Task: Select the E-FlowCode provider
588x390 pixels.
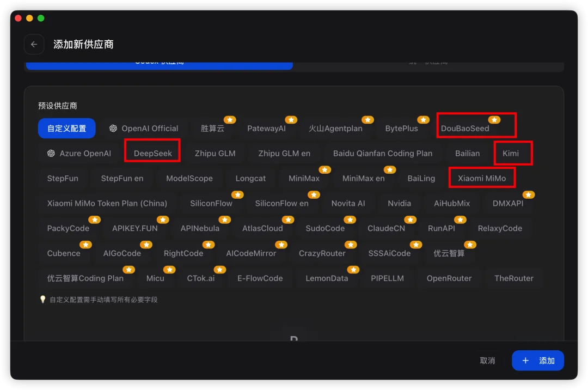Action: point(260,278)
